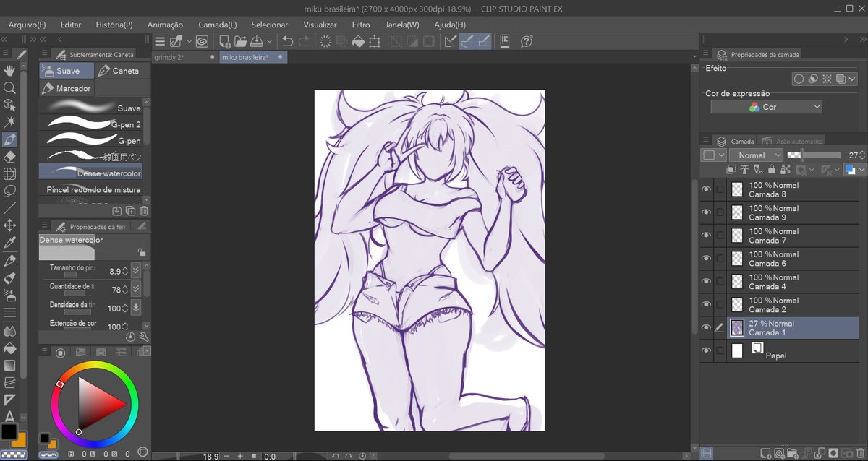Open the Normal blending mode dropdown
Screen dimensions: 868x461
pyautogui.click(x=757, y=155)
